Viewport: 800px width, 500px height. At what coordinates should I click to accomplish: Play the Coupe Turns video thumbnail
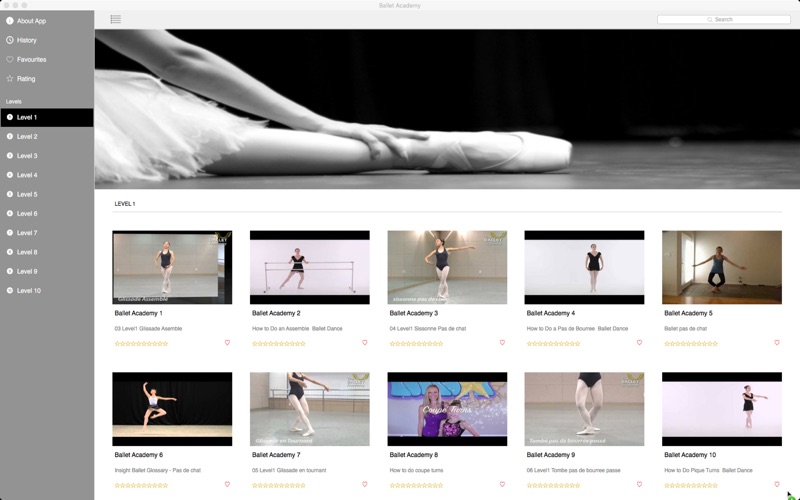pos(447,409)
